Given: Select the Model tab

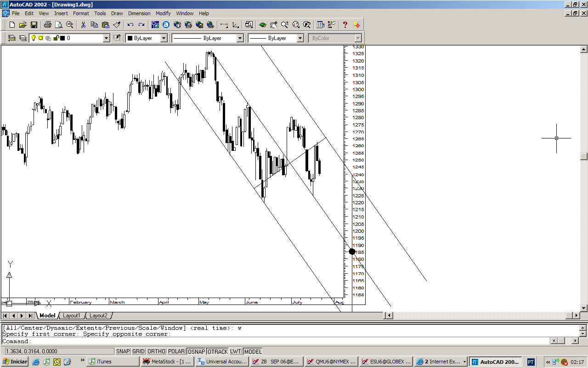Looking at the screenshot, I should click(47, 316).
